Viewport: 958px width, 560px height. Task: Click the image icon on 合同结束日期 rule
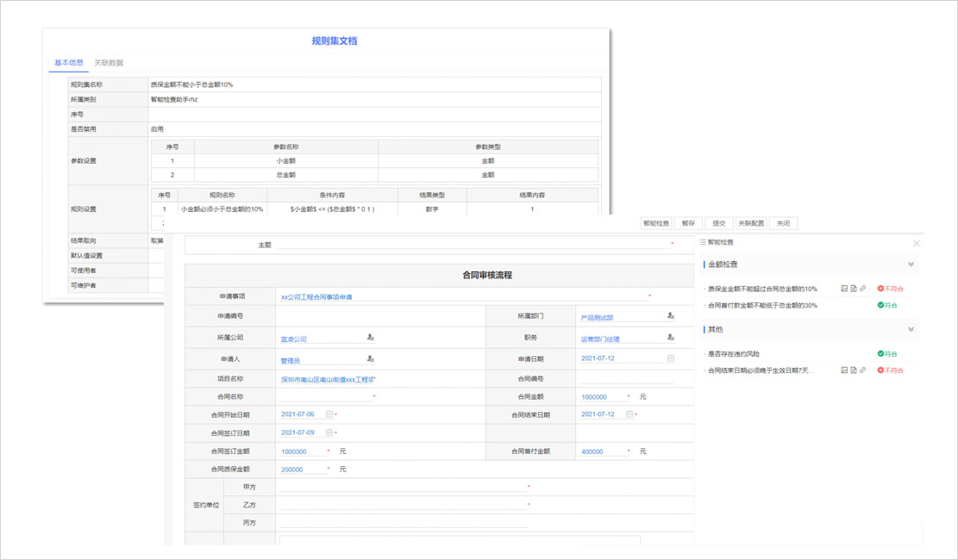pos(844,370)
